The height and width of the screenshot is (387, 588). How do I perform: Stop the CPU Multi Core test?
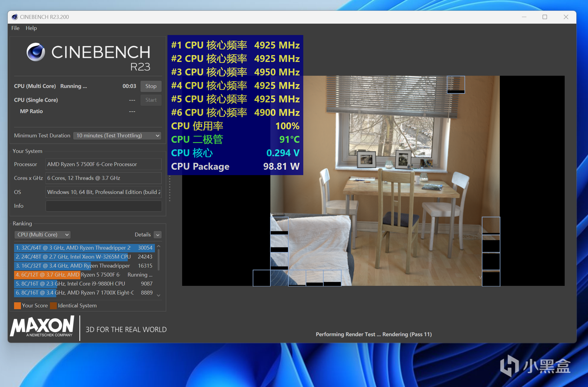151,86
